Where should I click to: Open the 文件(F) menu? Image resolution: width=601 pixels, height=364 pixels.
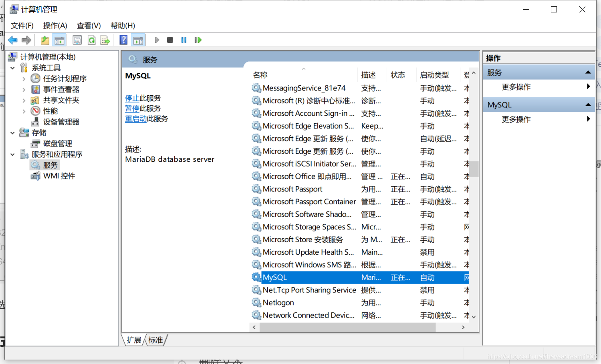pos(22,26)
